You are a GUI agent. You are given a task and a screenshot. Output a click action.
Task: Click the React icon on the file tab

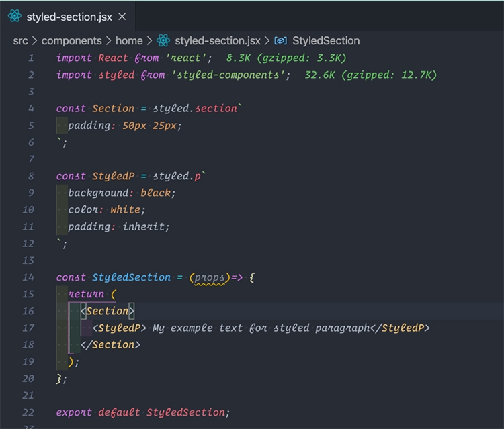tap(15, 16)
